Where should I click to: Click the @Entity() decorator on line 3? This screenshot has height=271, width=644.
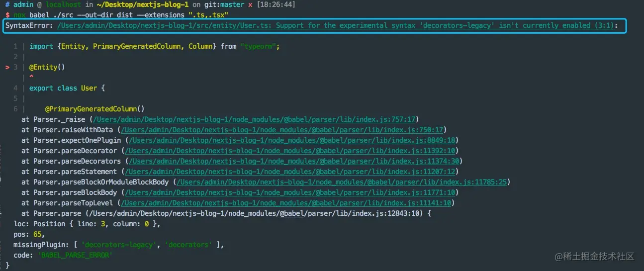coord(47,67)
